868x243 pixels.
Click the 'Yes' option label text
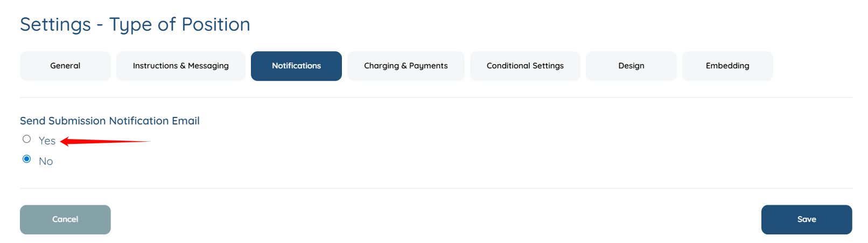pos(47,141)
